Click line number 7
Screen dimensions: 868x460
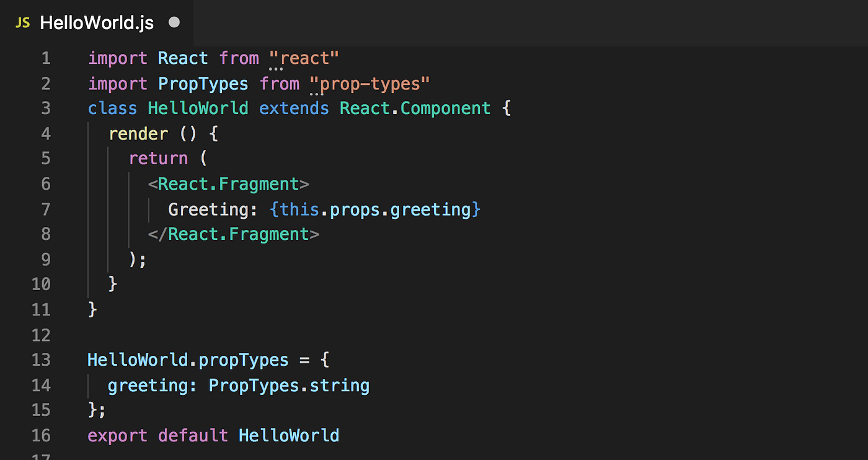point(45,209)
